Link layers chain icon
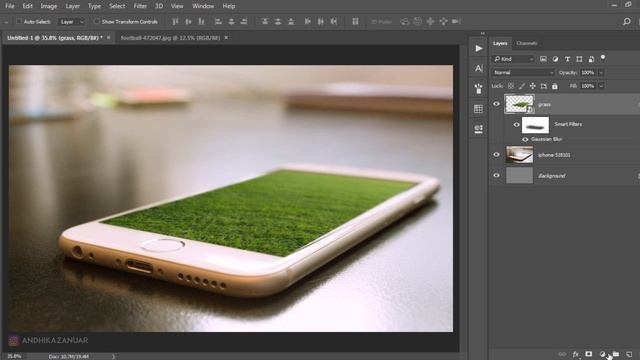The height and width of the screenshot is (360, 640). click(x=562, y=354)
